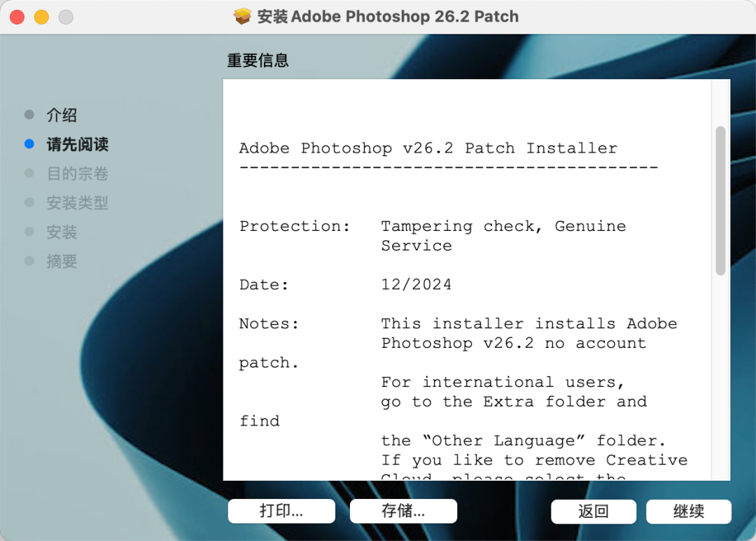Click the 摘要 step label

click(x=62, y=262)
